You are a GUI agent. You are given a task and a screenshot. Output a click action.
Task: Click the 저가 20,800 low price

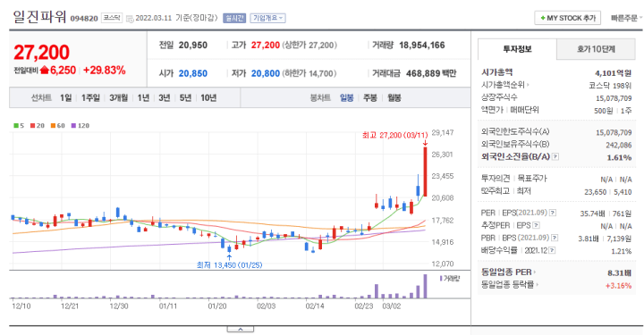pyautogui.click(x=266, y=73)
